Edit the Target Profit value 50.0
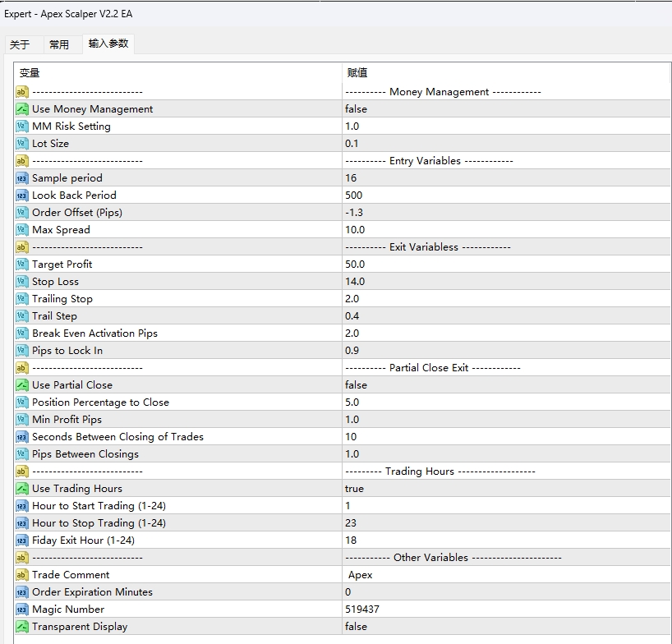The width and height of the screenshot is (672, 644). point(505,264)
